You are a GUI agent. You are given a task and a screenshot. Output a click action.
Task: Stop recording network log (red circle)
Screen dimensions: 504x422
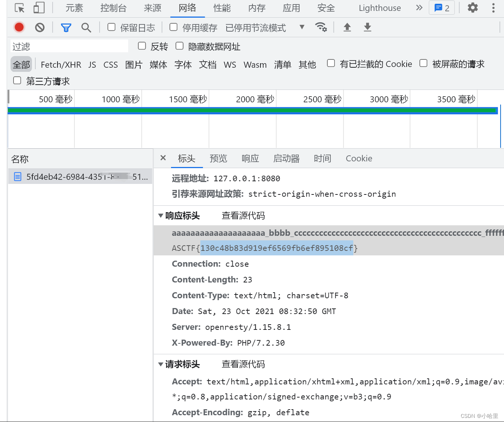[19, 27]
